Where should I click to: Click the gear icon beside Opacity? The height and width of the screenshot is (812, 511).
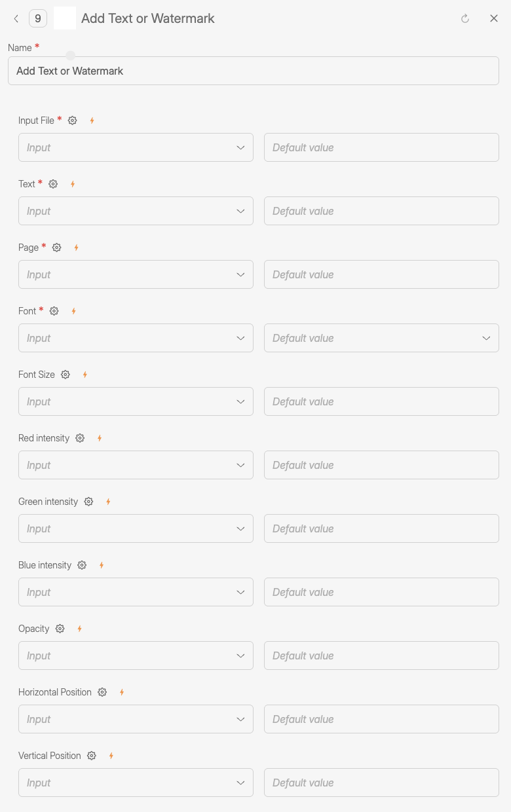60,629
